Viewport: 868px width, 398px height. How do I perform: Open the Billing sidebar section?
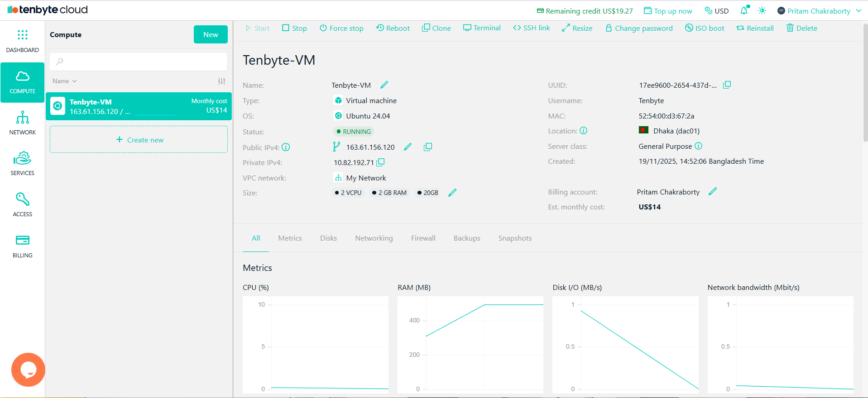tap(22, 246)
